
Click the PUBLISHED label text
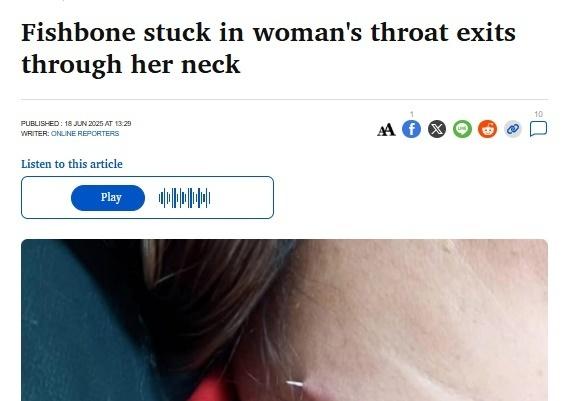click(40, 124)
